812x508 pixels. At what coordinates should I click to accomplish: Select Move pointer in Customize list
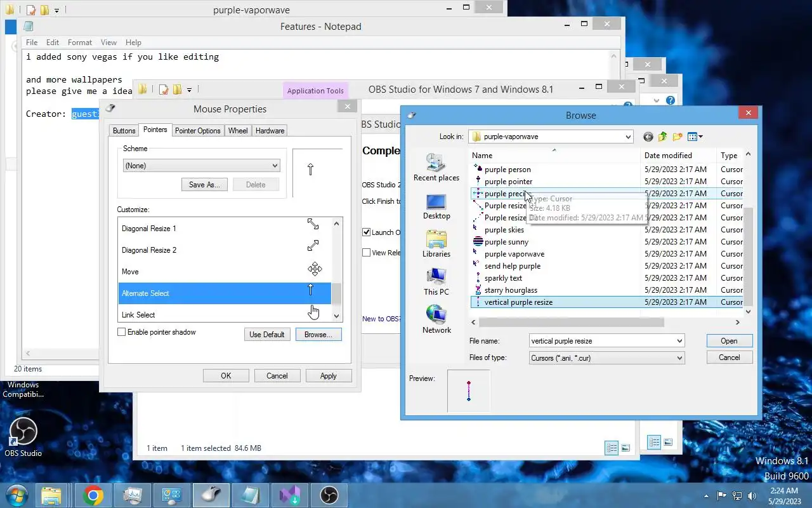tap(225, 272)
